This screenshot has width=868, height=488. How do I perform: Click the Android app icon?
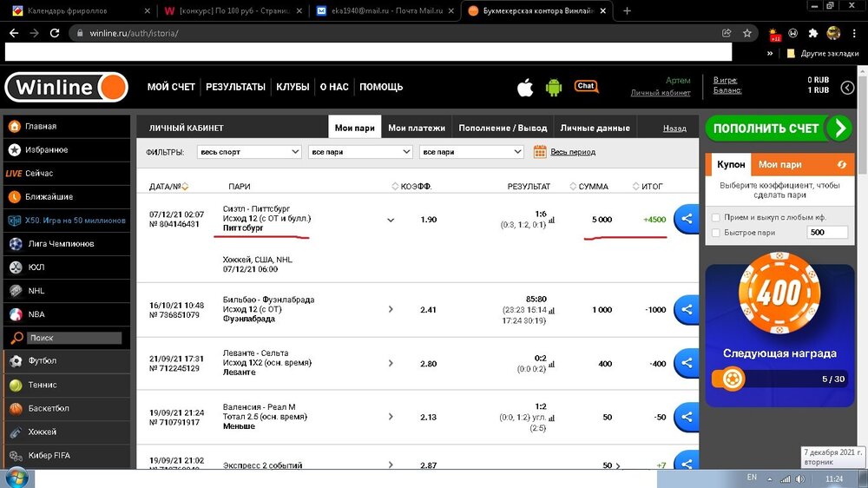click(x=554, y=87)
